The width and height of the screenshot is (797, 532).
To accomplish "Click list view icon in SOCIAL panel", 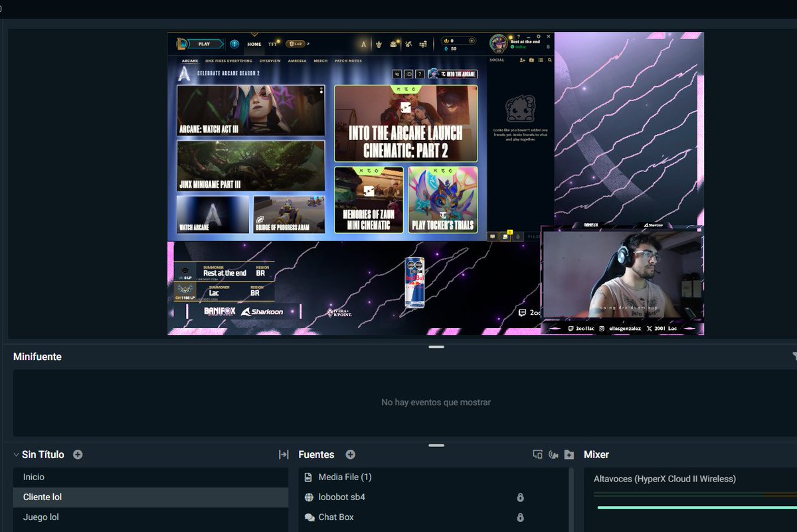I will (541, 60).
